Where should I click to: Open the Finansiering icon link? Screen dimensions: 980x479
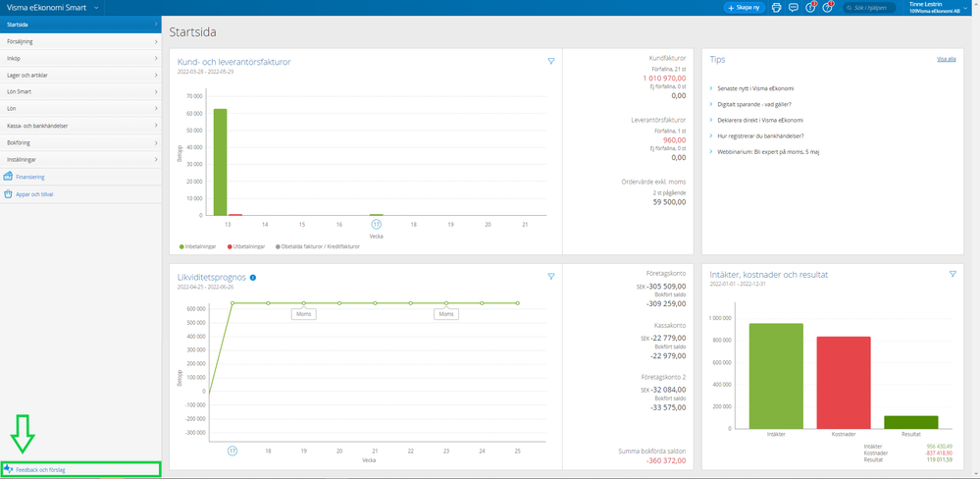10,177
